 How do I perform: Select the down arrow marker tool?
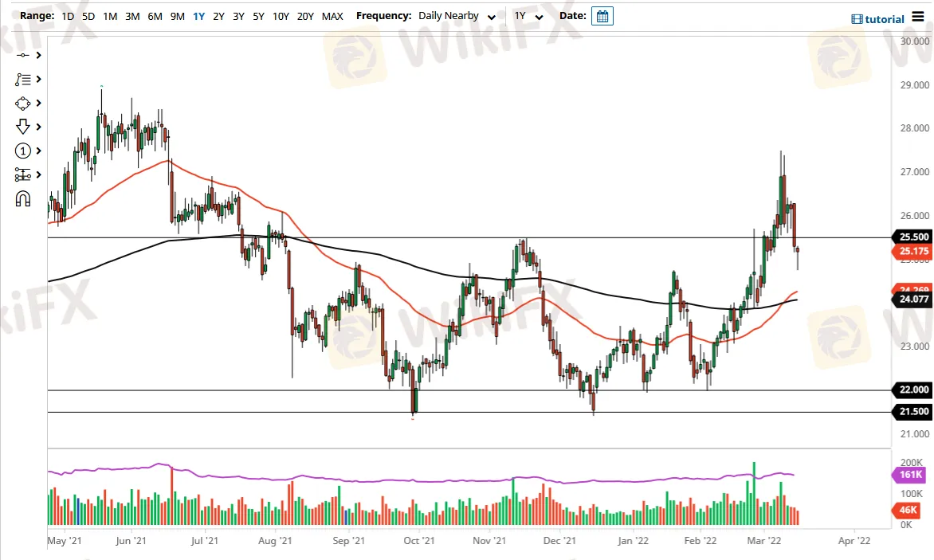[22, 127]
